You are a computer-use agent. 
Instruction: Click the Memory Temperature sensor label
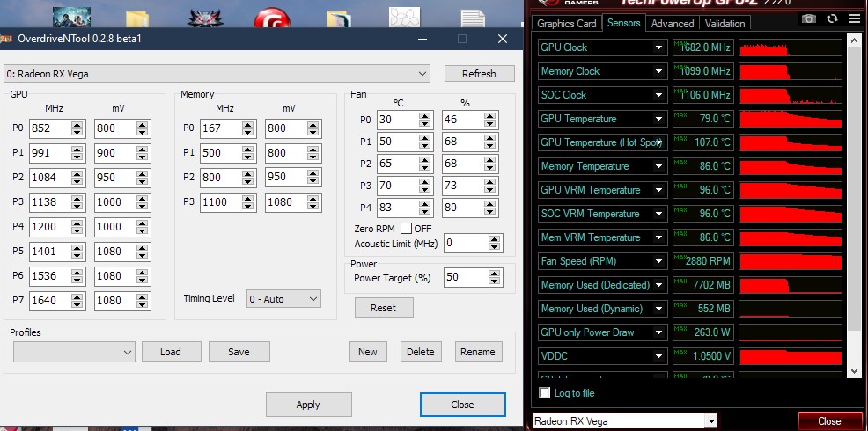click(x=585, y=166)
